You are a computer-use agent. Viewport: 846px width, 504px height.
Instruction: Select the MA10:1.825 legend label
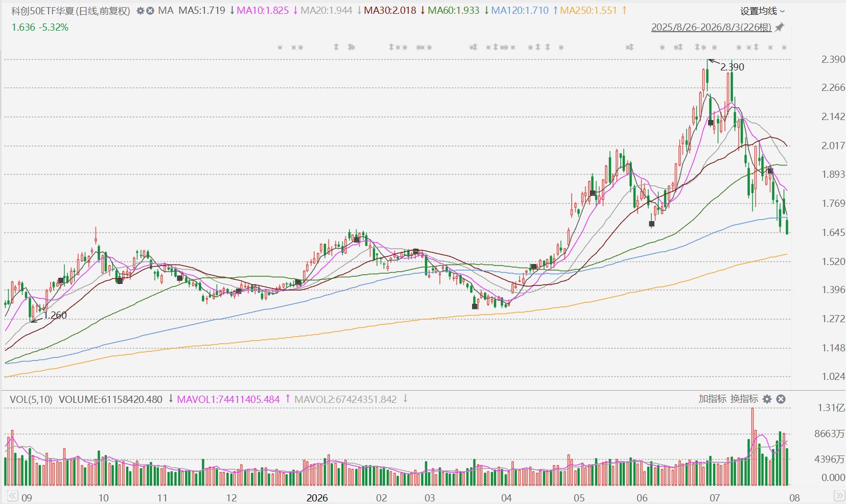click(x=263, y=11)
